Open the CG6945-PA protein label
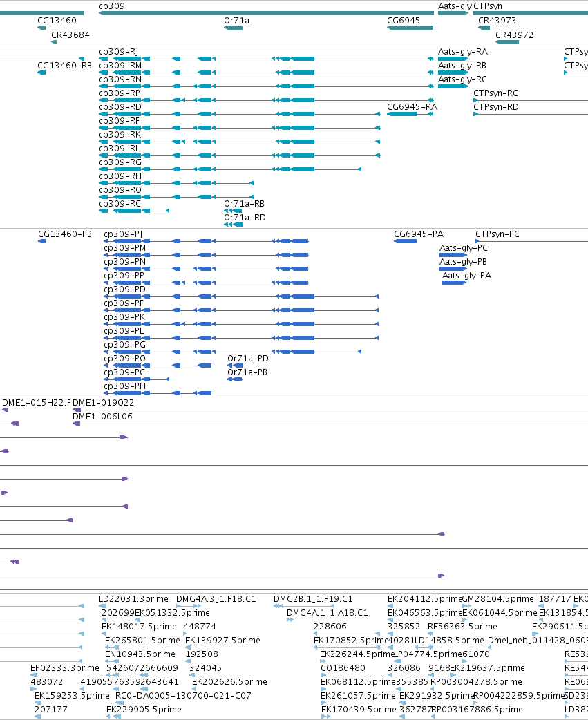 coord(419,234)
